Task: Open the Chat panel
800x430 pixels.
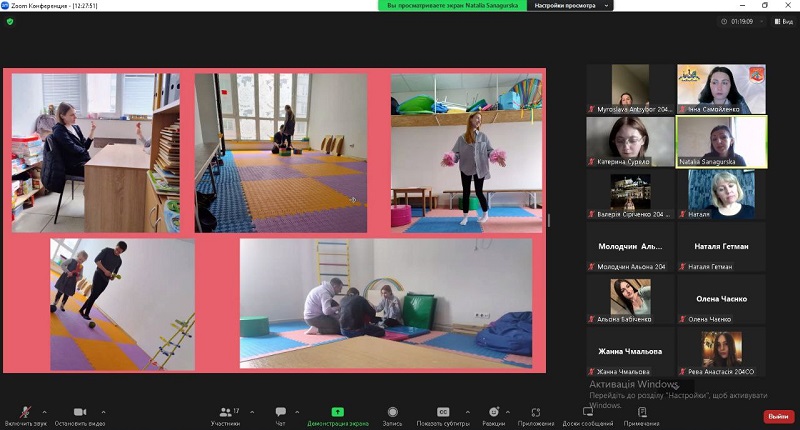Action: [x=281, y=413]
